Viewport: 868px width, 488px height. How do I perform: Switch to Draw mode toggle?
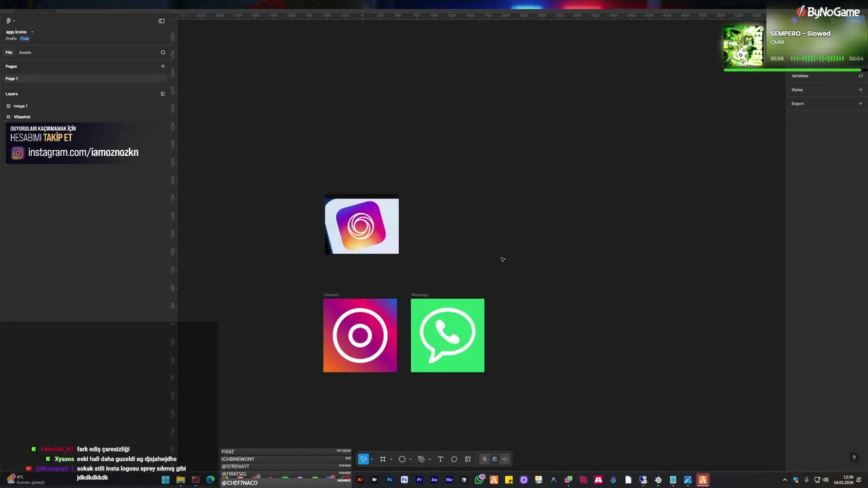click(x=484, y=459)
